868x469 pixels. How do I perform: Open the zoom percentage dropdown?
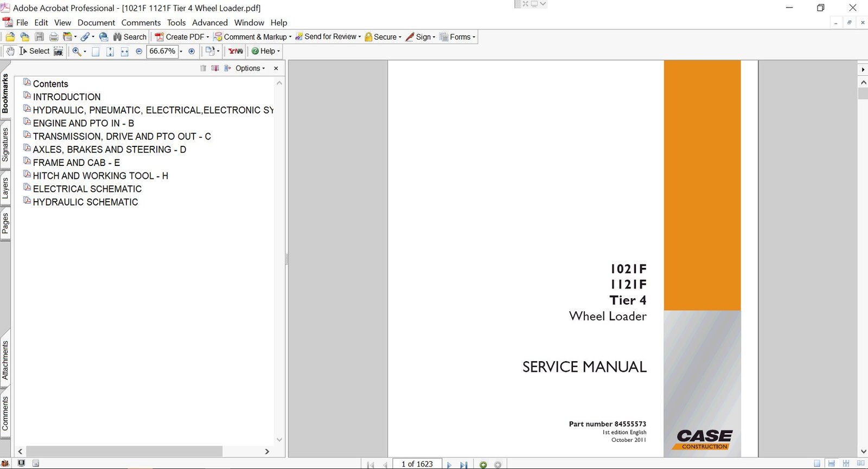(x=181, y=52)
